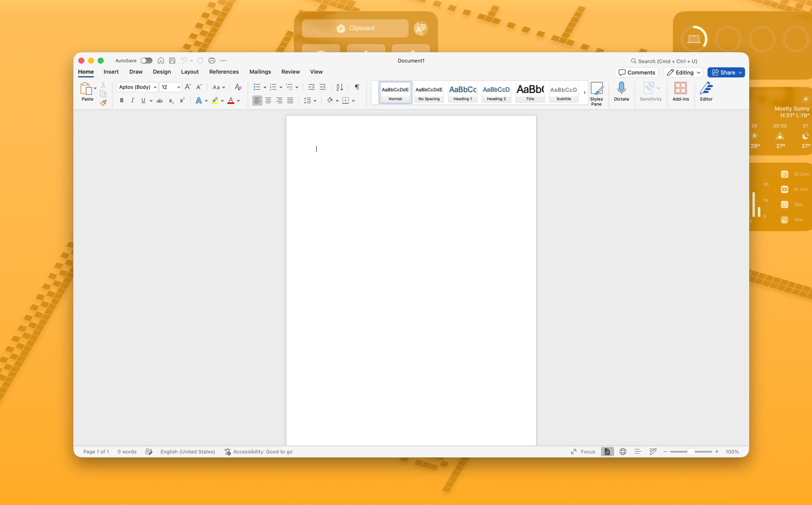Switch to the Draw tab
The height and width of the screenshot is (505, 812).
click(136, 72)
